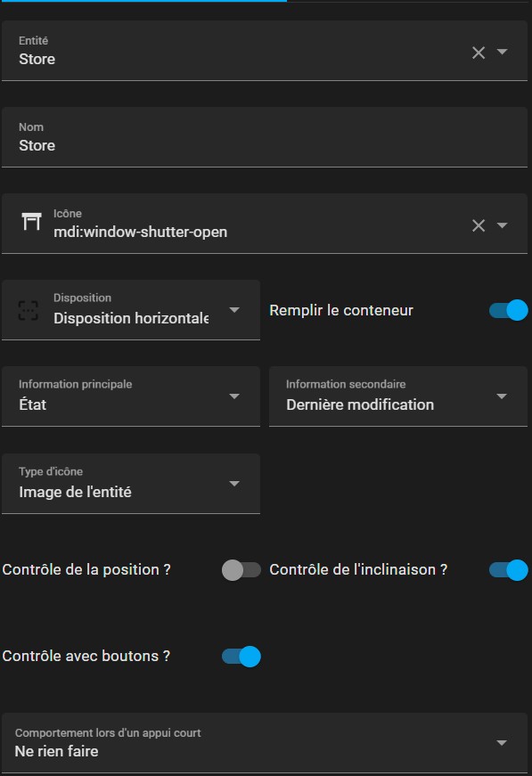Open the Icône picker dropdown arrow

[x=502, y=225]
